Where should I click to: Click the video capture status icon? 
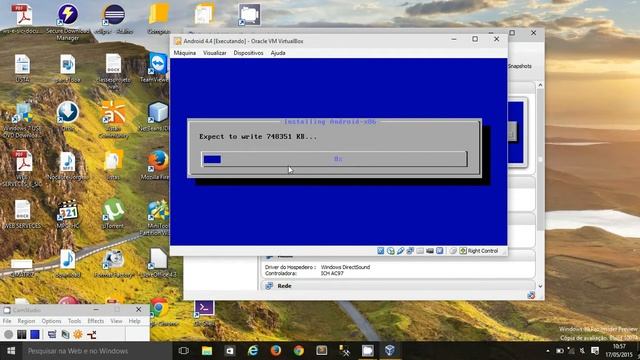click(x=429, y=251)
